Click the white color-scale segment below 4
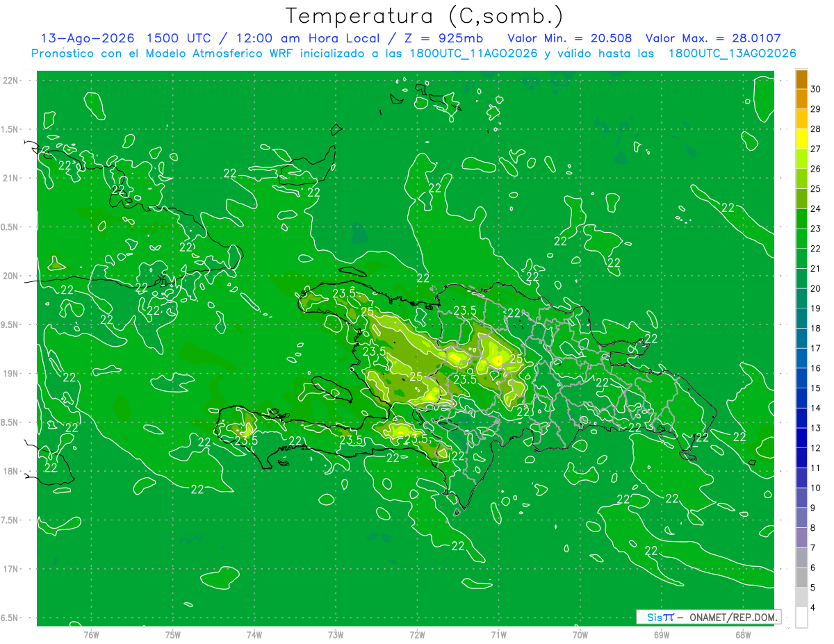 pyautogui.click(x=801, y=618)
